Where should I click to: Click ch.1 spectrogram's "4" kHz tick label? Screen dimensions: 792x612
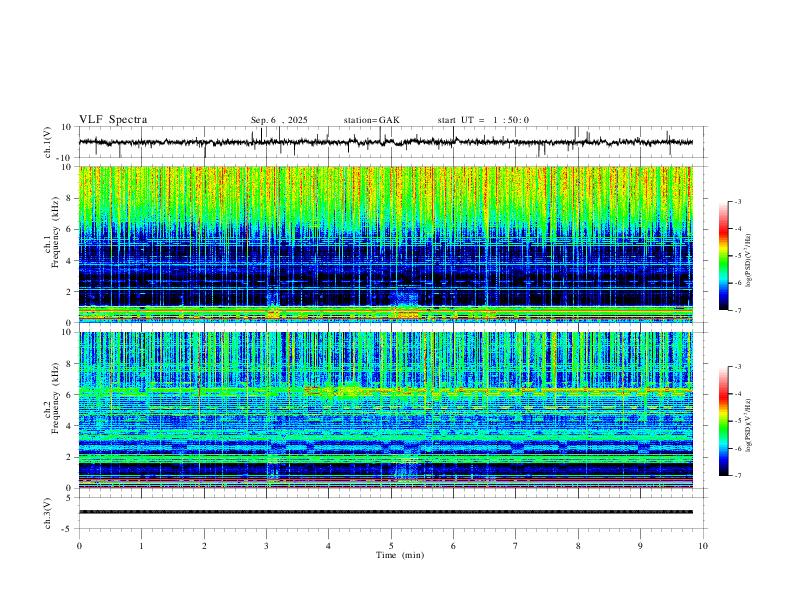click(70, 261)
